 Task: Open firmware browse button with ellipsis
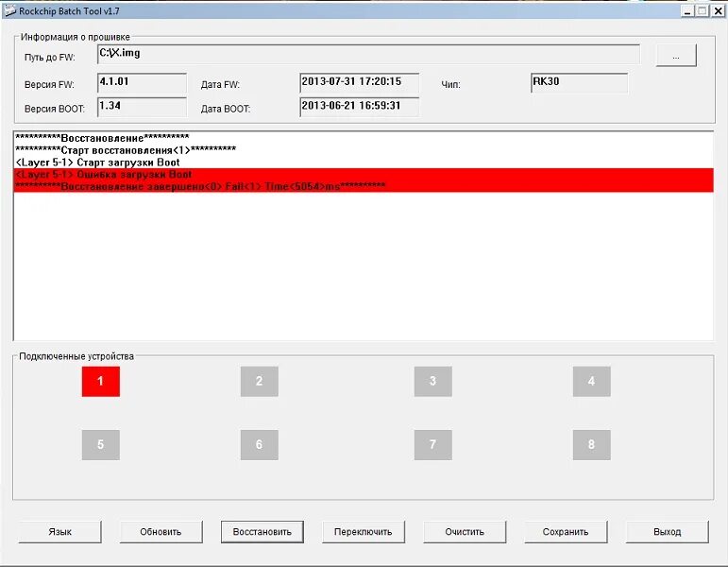pyautogui.click(x=676, y=56)
